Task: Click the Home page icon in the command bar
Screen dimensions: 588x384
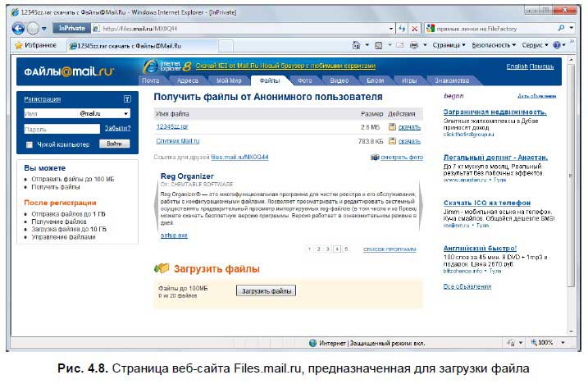Action: tap(356, 45)
